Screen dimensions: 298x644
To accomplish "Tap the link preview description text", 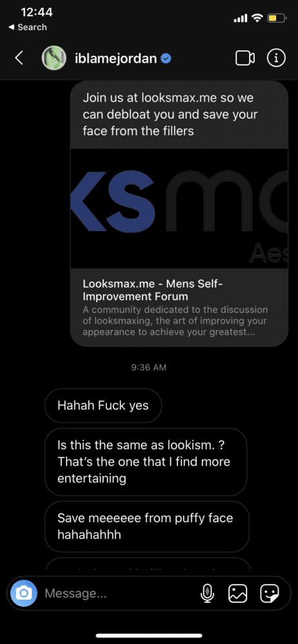I will 175,320.
